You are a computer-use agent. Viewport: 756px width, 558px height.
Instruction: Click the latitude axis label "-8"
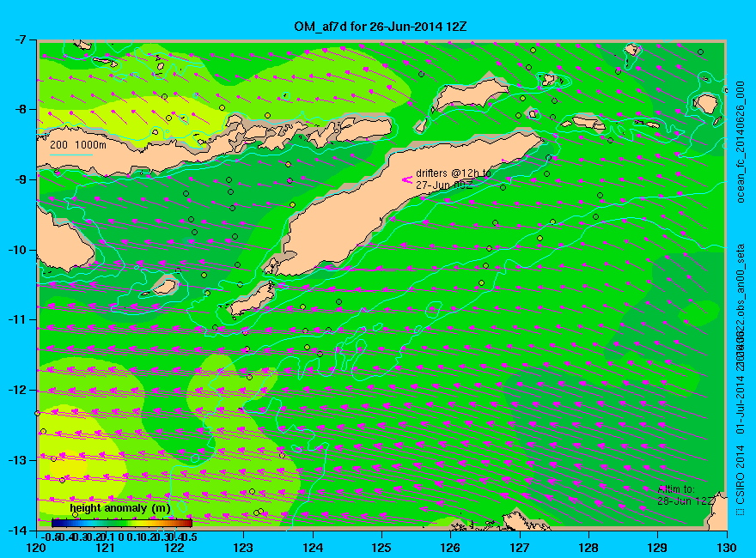point(19,109)
